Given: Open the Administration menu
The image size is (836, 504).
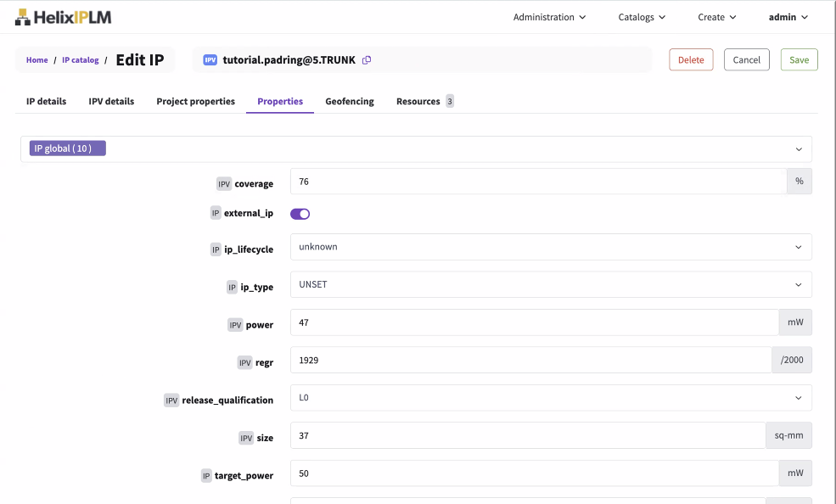Looking at the screenshot, I should tap(549, 17).
